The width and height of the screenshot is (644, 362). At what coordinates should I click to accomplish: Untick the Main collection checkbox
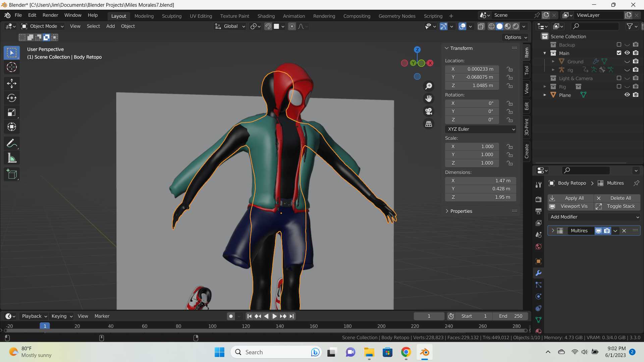tap(619, 53)
